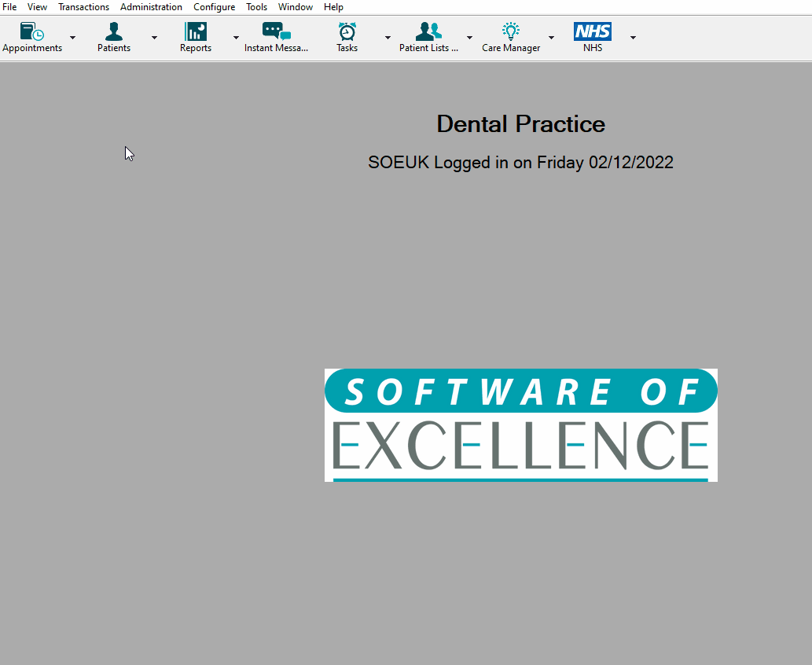Open the Appointments toolbar icon
The width and height of the screenshot is (812, 665).
click(32, 37)
